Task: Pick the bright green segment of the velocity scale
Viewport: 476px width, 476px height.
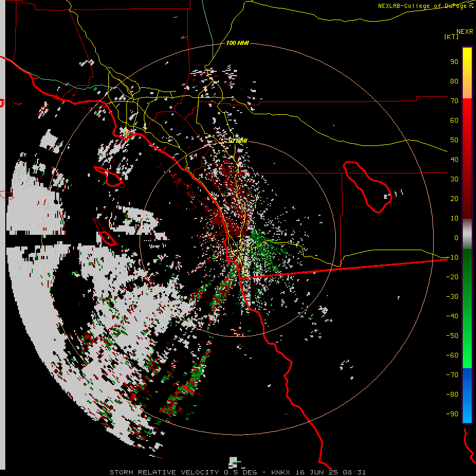Action: tap(467, 349)
